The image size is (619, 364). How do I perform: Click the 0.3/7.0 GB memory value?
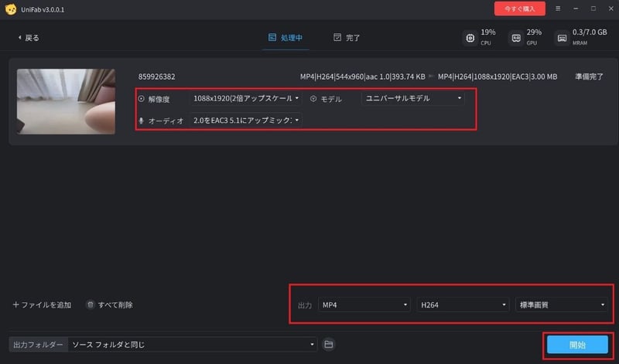click(x=590, y=32)
